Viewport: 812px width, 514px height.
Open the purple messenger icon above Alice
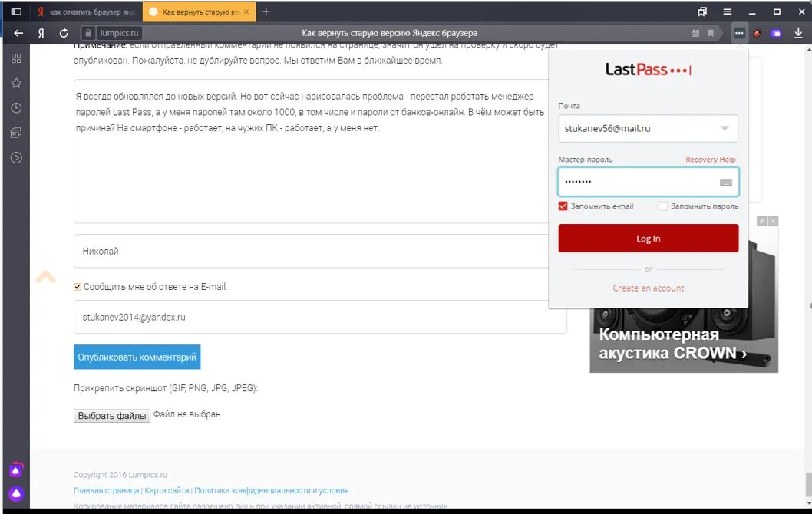coord(16,470)
